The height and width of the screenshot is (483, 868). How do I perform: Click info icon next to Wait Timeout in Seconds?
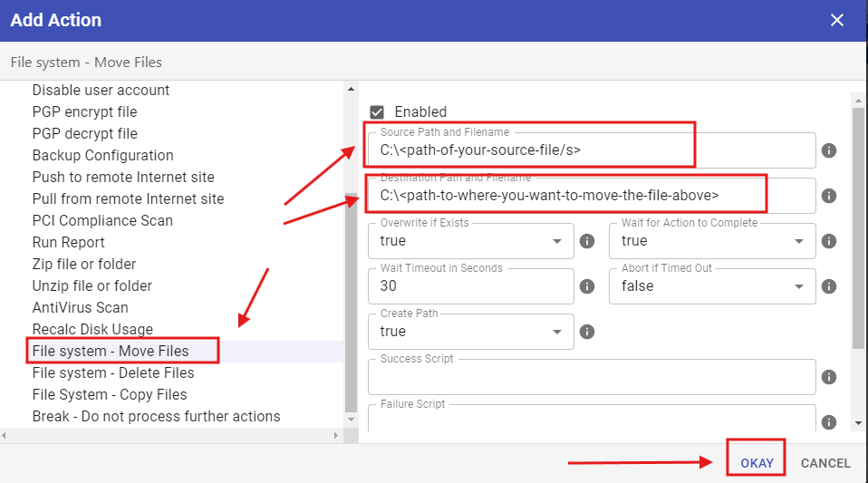pyautogui.click(x=586, y=286)
